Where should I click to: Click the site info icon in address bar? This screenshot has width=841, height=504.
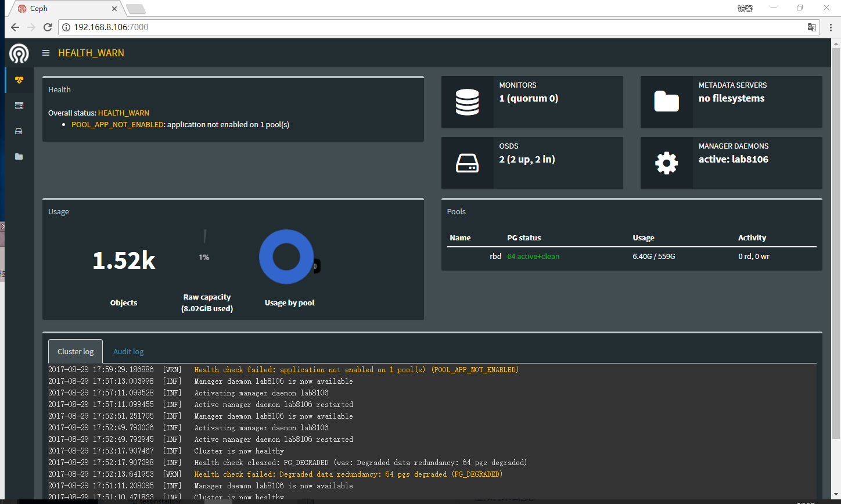tap(66, 27)
